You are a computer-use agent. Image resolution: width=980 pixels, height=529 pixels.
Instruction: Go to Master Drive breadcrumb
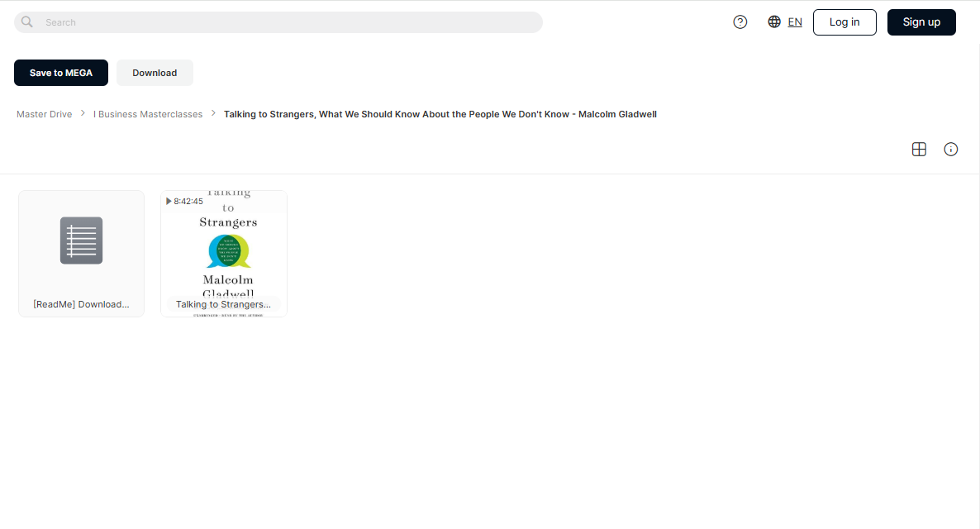pyautogui.click(x=45, y=114)
